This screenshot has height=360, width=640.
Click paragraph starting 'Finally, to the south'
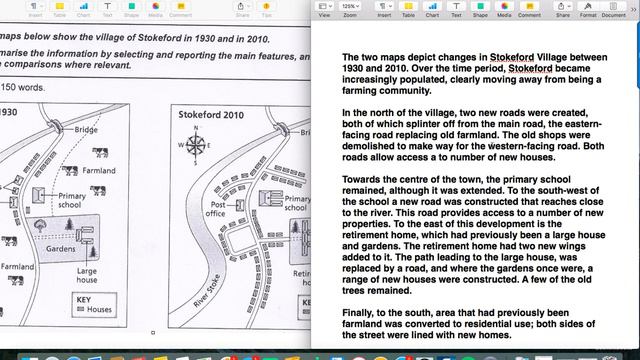(469, 324)
